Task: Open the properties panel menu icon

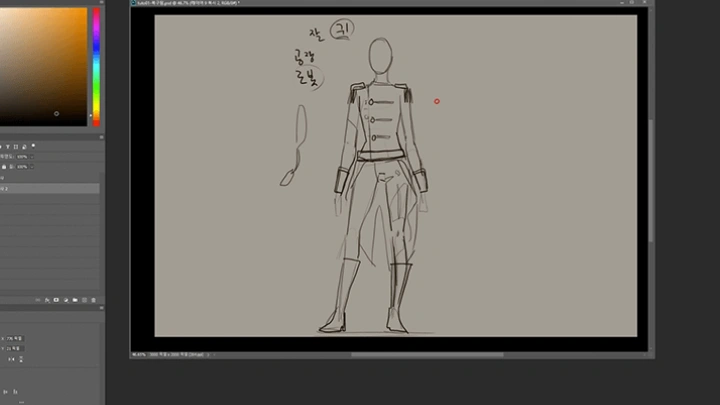Action: tap(101, 308)
